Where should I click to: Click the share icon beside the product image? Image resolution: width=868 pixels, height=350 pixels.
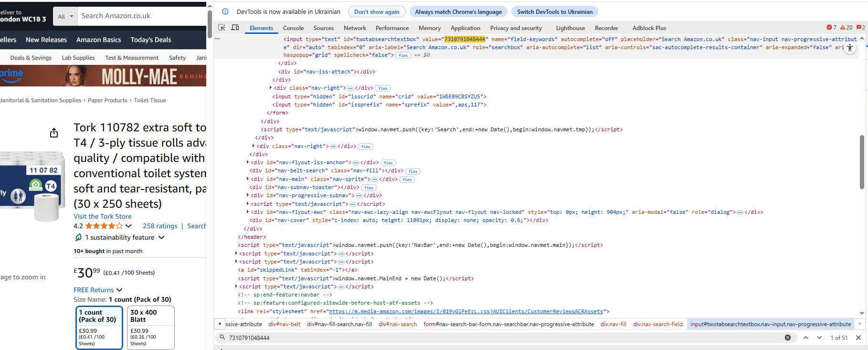54,133
